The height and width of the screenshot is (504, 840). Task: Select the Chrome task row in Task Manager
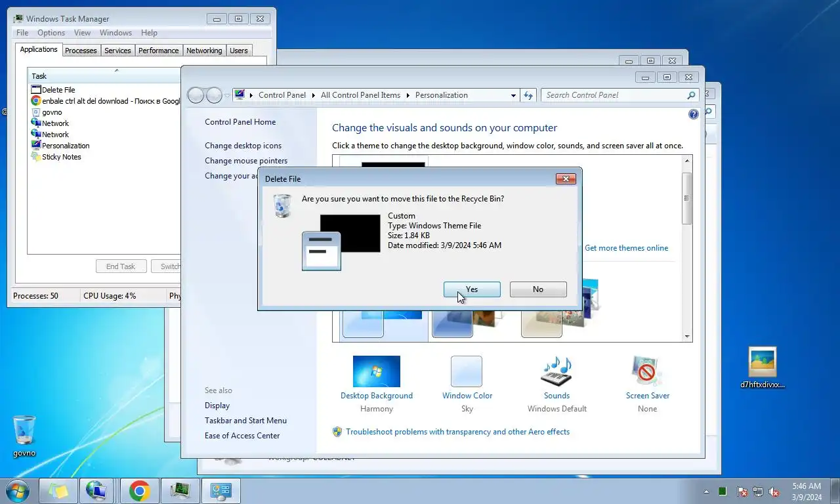105,101
